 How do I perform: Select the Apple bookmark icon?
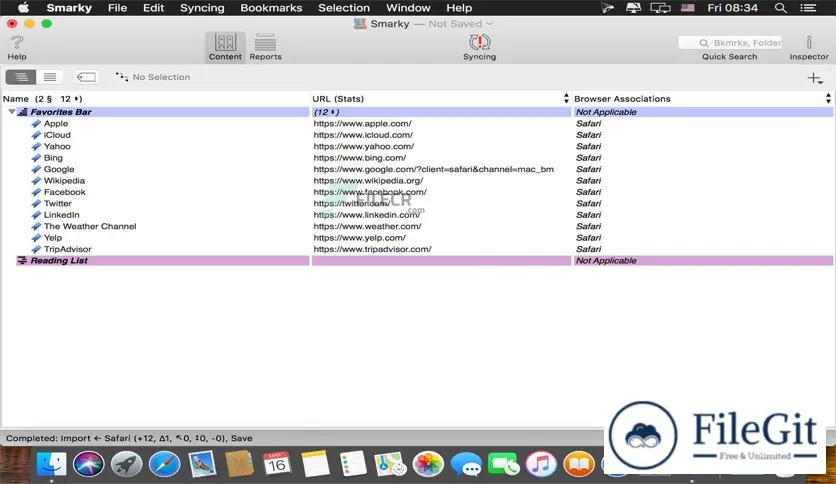pos(36,124)
